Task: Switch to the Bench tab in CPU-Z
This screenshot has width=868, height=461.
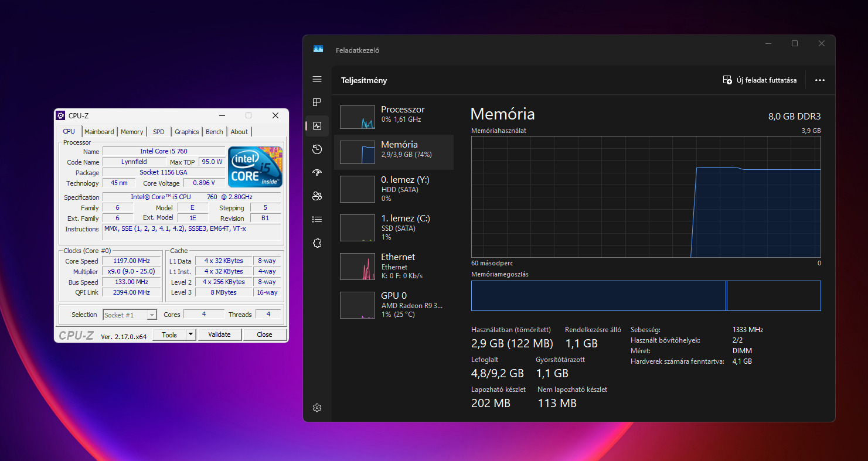Action: tap(215, 132)
